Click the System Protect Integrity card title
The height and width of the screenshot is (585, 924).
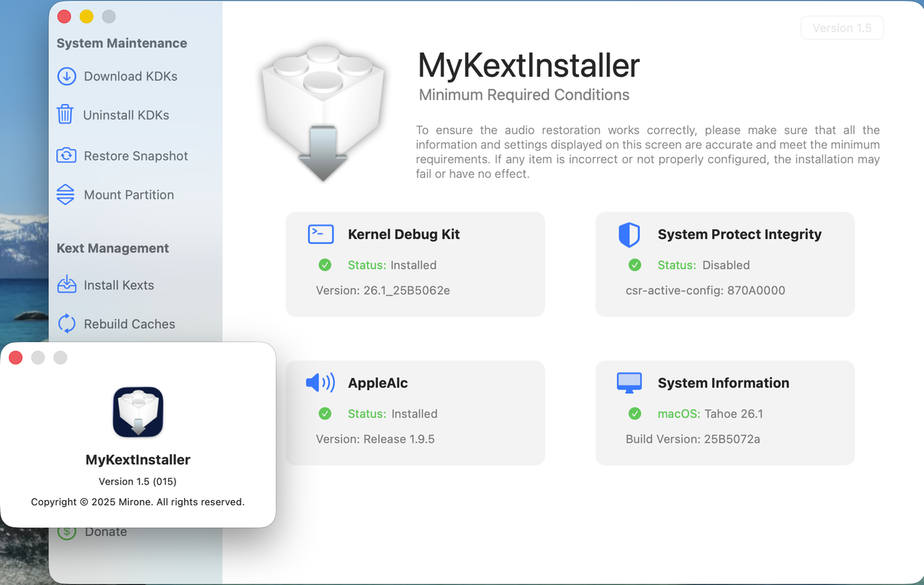click(740, 234)
